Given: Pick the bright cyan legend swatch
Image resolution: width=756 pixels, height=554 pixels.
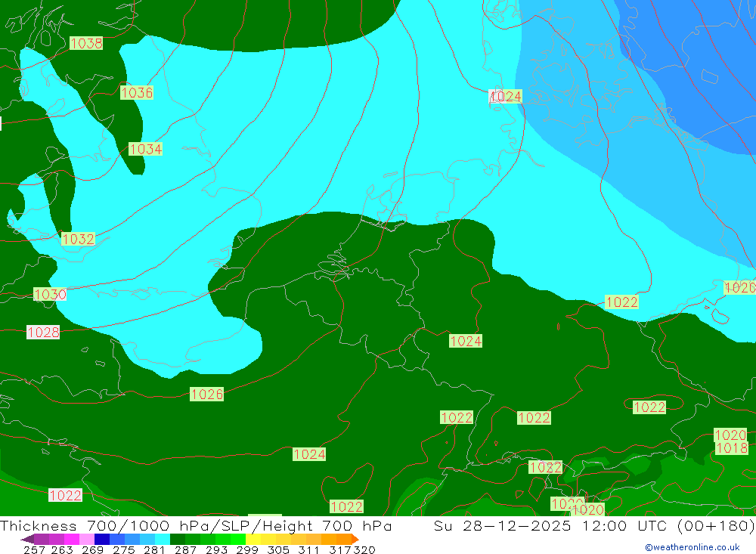Looking at the screenshot, I should (163, 539).
